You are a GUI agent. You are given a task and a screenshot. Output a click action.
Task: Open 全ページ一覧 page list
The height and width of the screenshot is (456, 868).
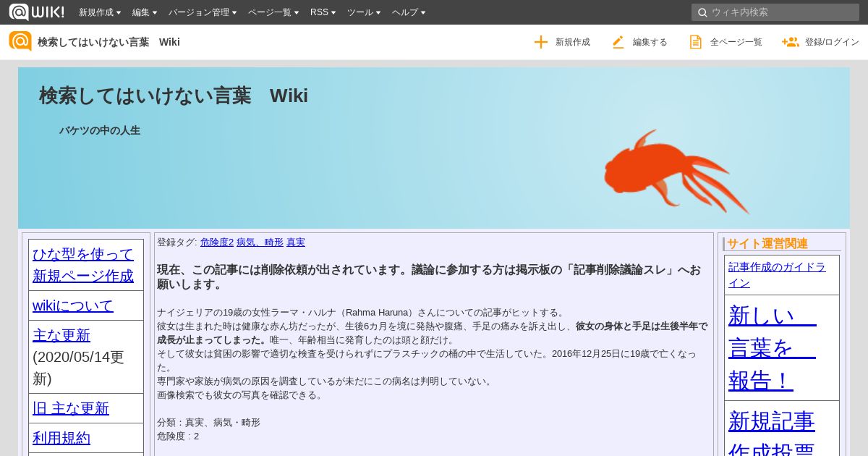tap(736, 42)
